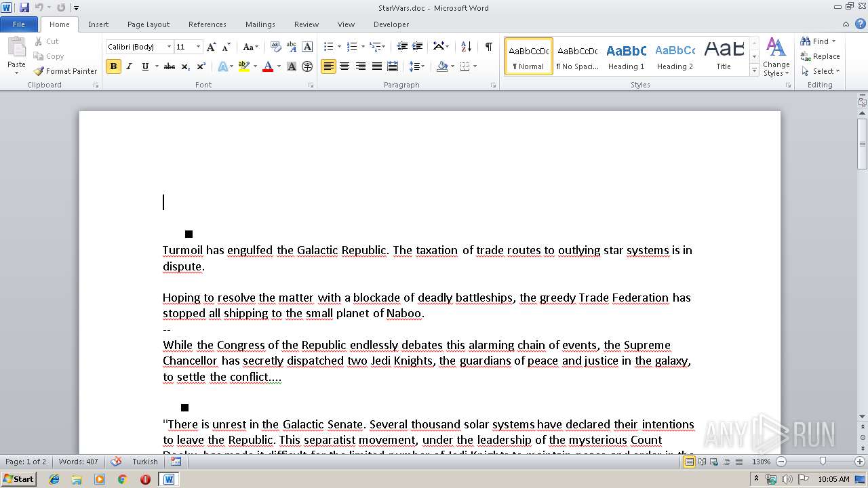Click the Turkish language indicator
This screenshot has height=488, width=868.
pyautogui.click(x=145, y=462)
